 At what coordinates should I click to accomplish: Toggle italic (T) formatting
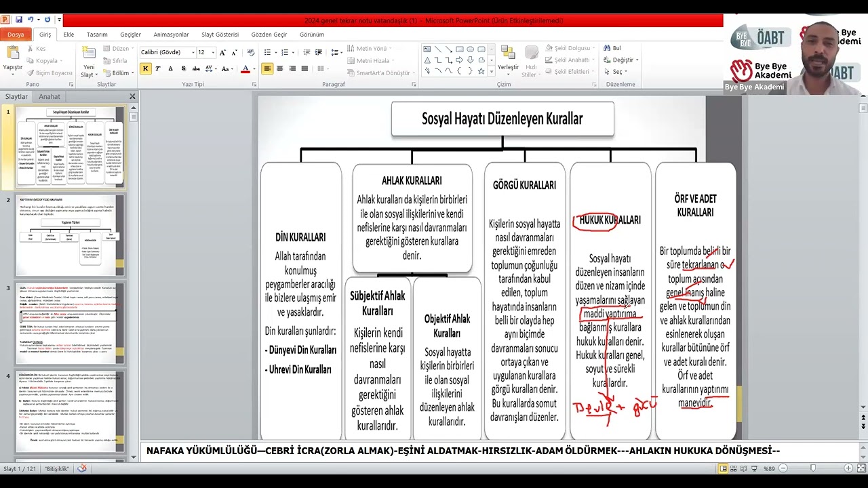tap(157, 68)
